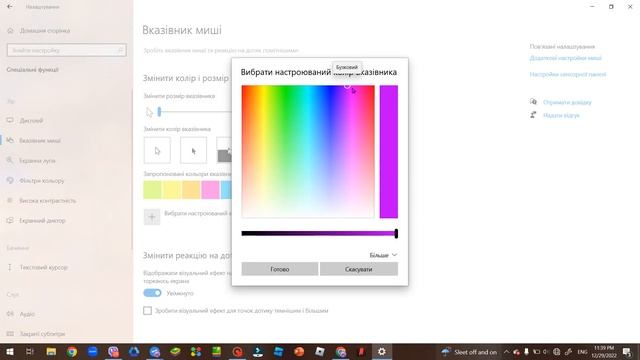Choose the orange suggested pointer color
The height and width of the screenshot is (360, 640).
(x=191, y=190)
